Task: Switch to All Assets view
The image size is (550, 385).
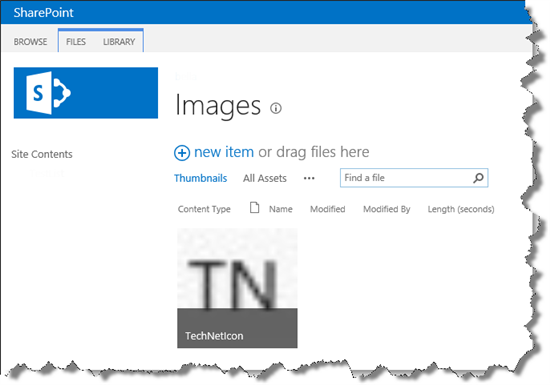Action: point(265,178)
